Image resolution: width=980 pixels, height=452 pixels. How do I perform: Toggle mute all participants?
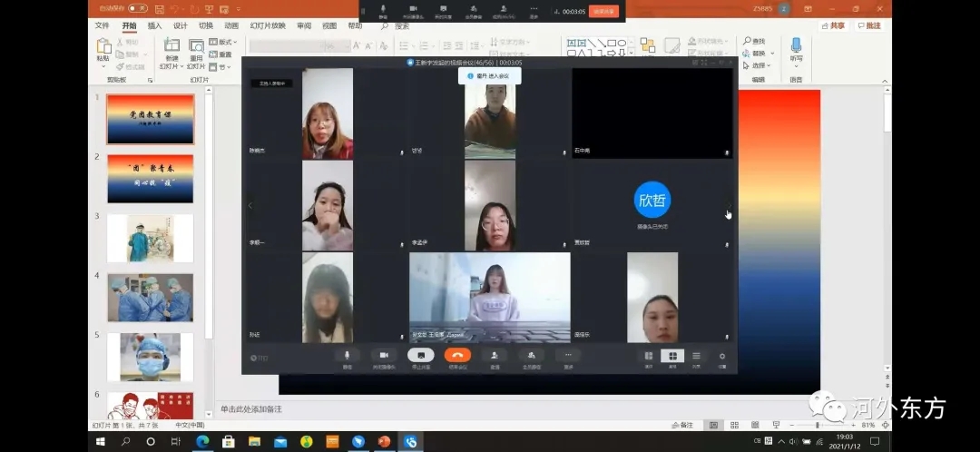(x=532, y=356)
